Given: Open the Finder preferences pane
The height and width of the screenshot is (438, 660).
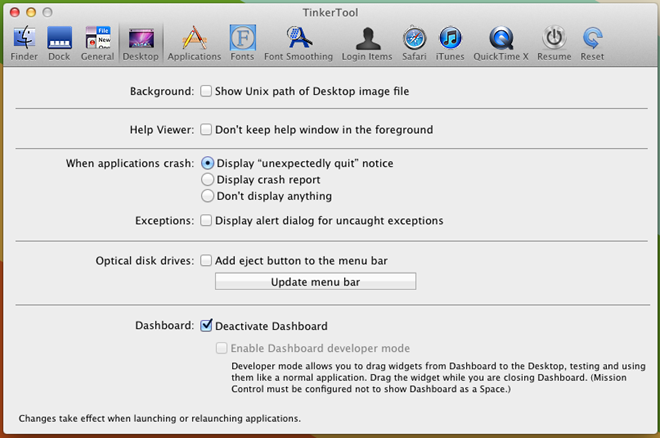Looking at the screenshot, I should (24, 43).
